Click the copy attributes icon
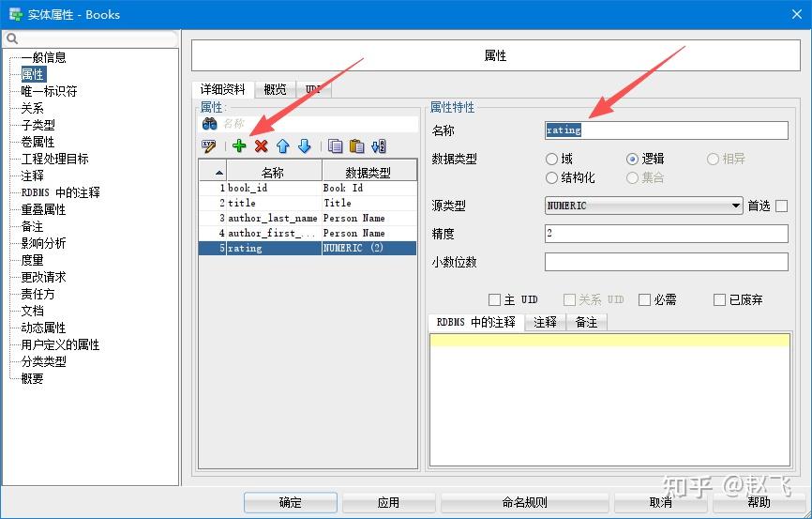 (335, 146)
